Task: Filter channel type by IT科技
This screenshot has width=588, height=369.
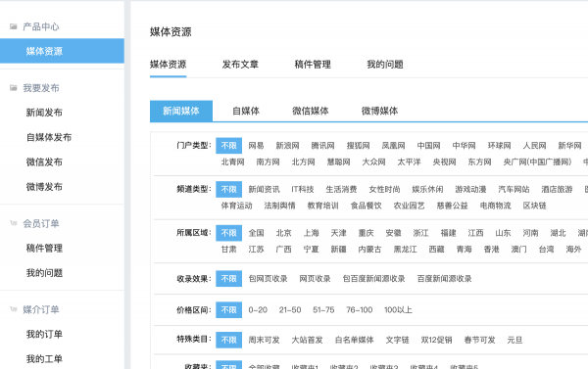Action: pyautogui.click(x=303, y=190)
